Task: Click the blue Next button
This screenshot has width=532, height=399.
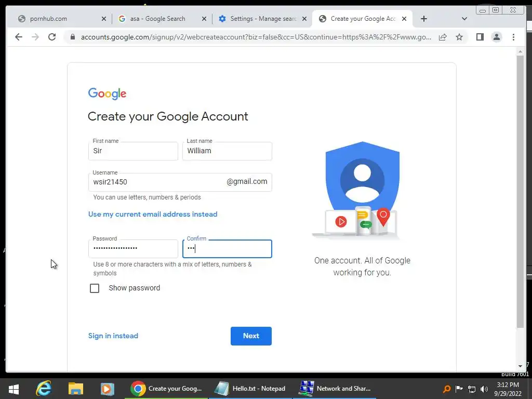Action: (x=251, y=336)
